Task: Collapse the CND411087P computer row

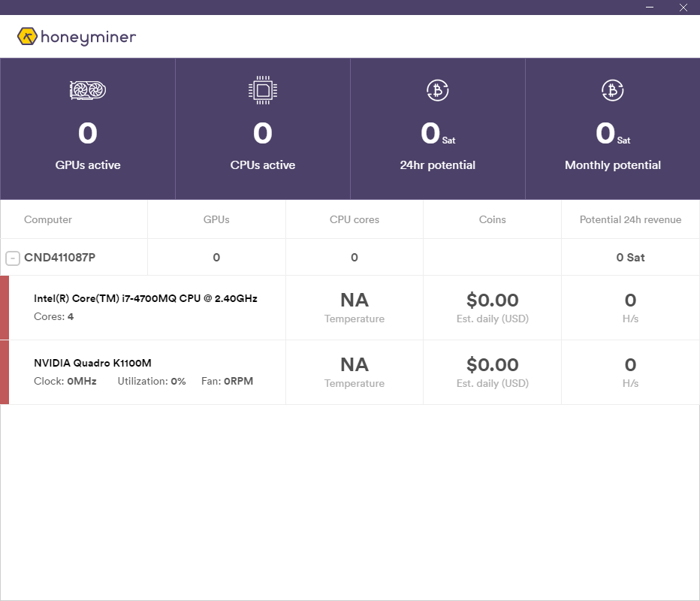Action: click(x=13, y=258)
